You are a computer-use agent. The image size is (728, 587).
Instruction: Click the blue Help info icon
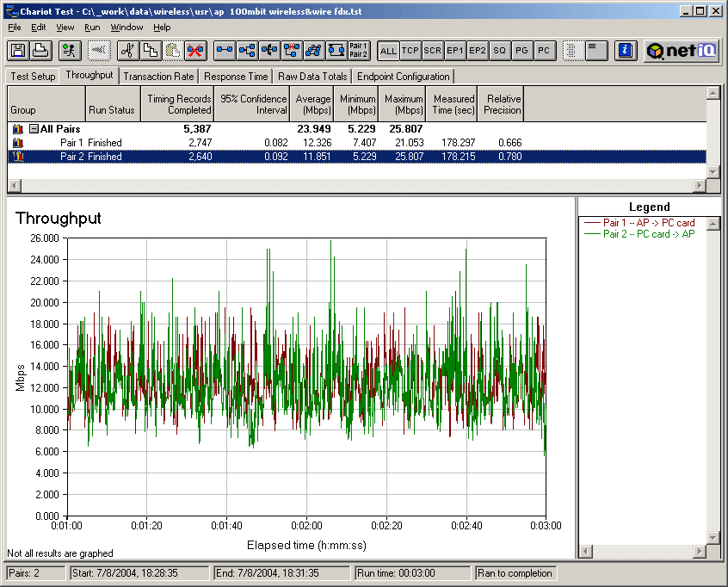(x=626, y=51)
